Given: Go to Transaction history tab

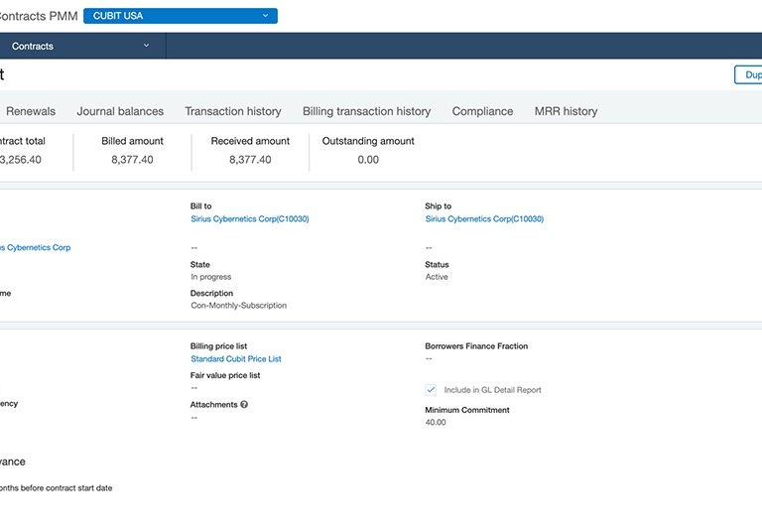Looking at the screenshot, I should (233, 111).
